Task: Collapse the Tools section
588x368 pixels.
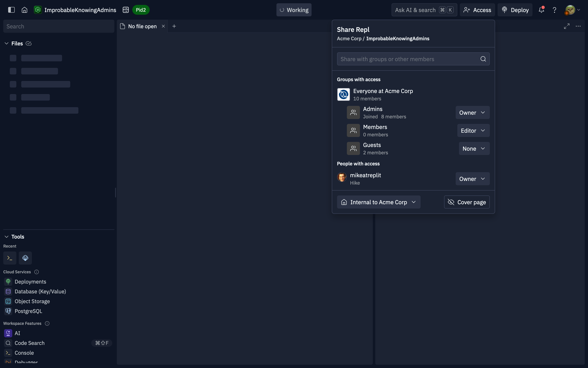Action: click(x=7, y=237)
